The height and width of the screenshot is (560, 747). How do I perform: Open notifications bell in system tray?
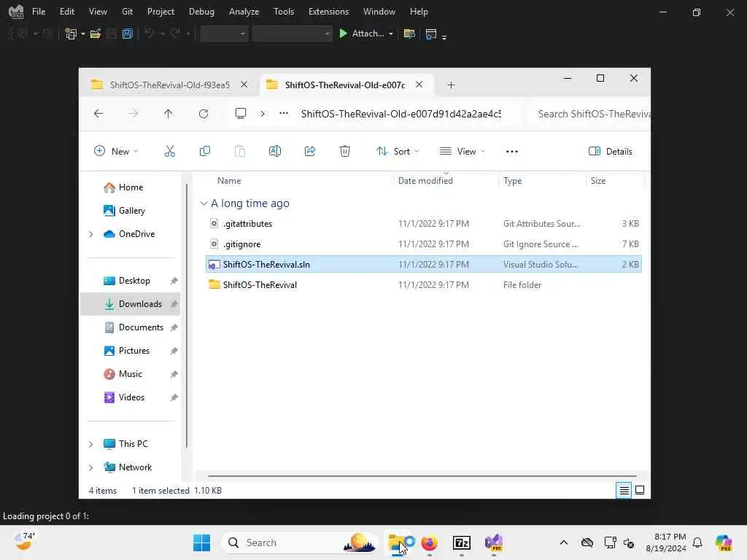coord(697,542)
